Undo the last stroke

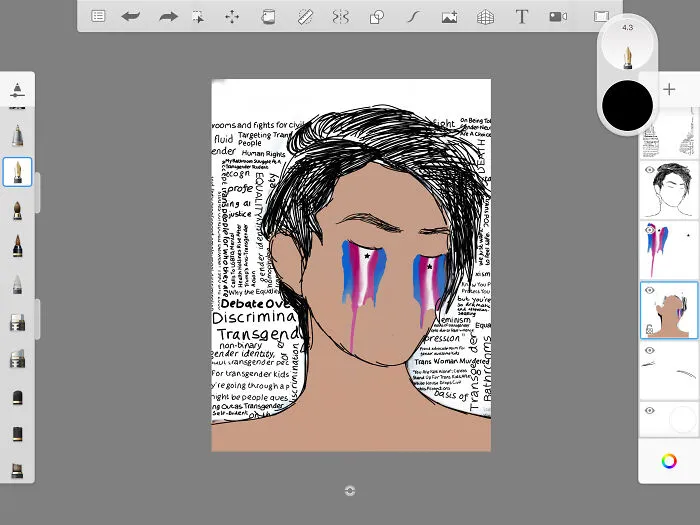click(131, 17)
